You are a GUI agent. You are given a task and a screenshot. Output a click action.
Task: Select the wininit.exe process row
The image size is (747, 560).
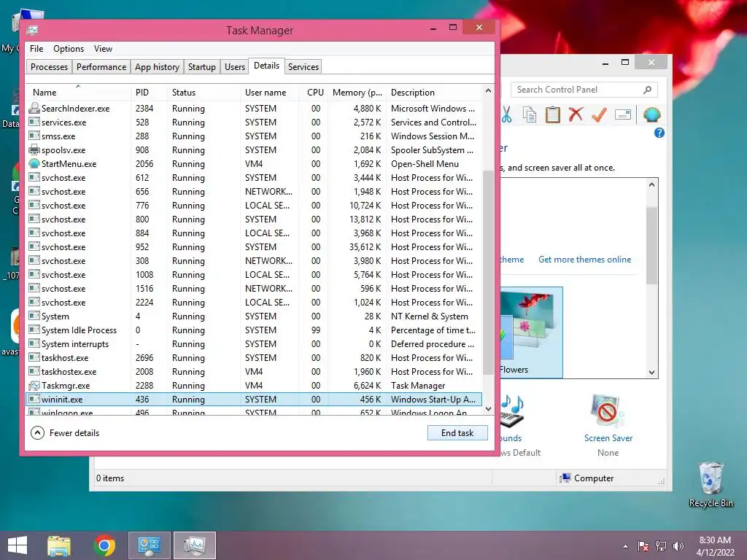click(255, 399)
